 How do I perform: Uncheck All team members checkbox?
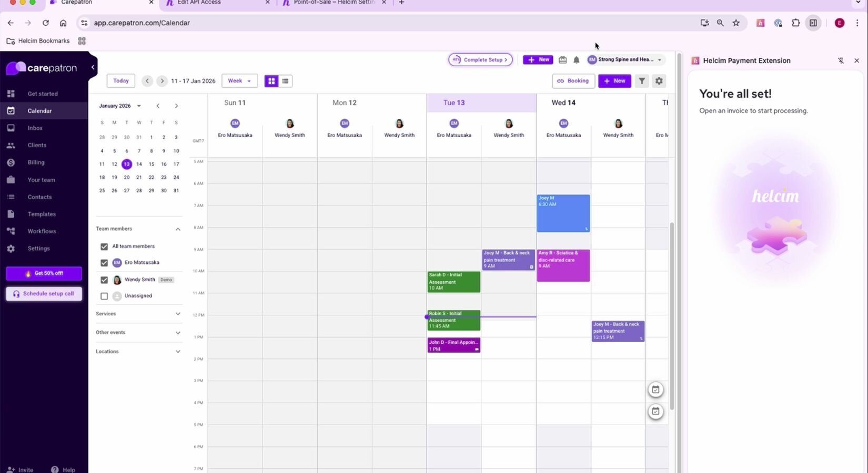click(x=104, y=246)
